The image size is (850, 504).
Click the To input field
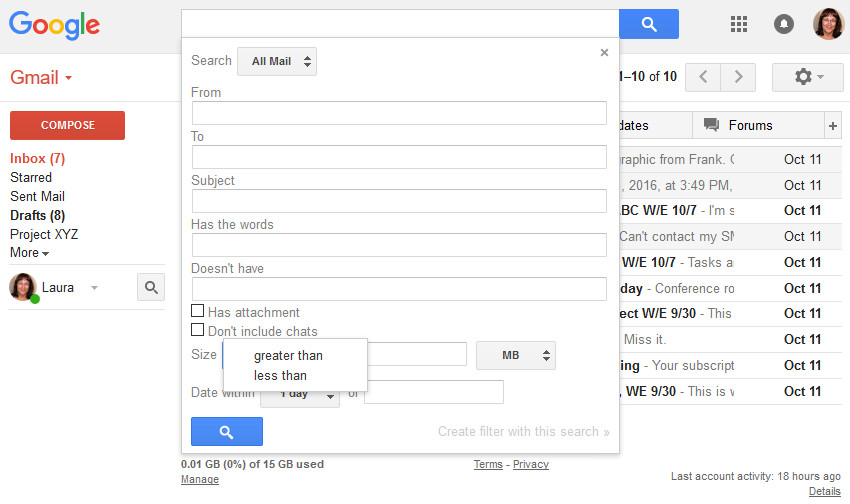click(x=399, y=157)
